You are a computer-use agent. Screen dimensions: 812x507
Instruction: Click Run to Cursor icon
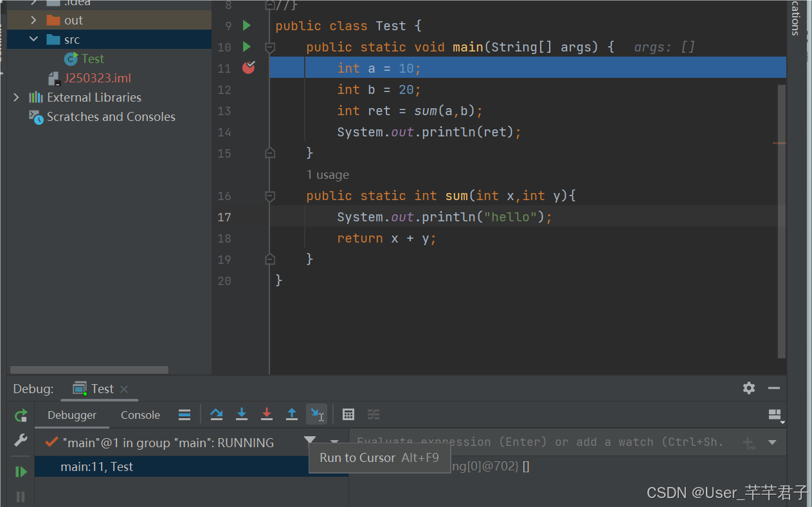(x=316, y=414)
